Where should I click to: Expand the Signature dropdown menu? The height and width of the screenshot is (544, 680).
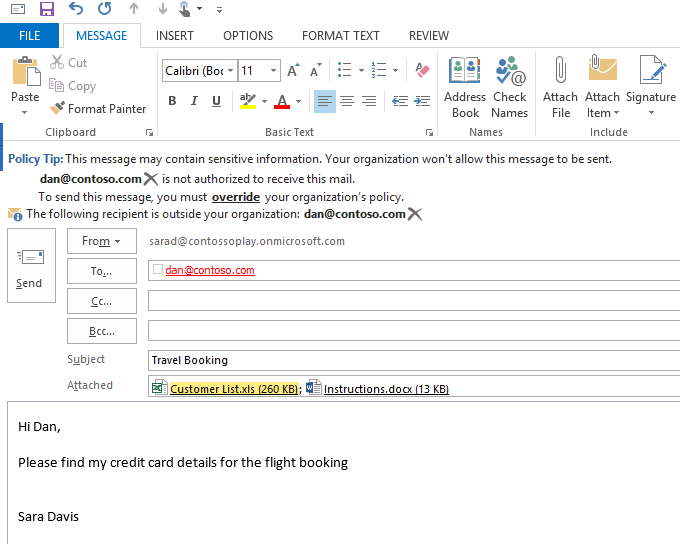[651, 112]
